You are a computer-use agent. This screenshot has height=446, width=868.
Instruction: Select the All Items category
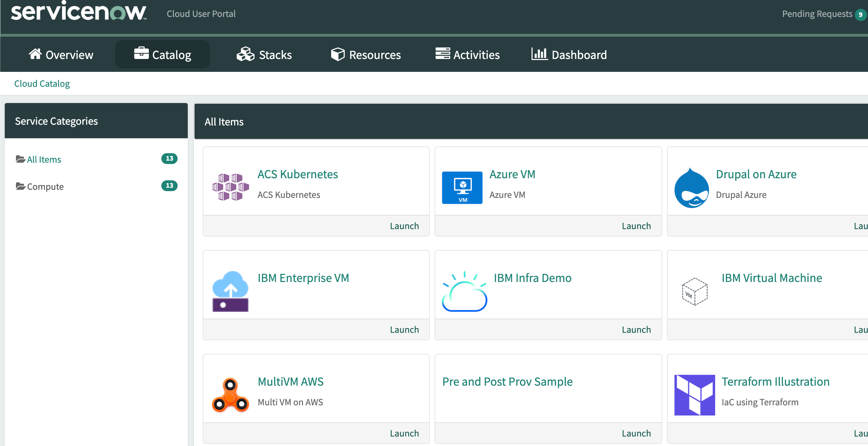click(44, 159)
